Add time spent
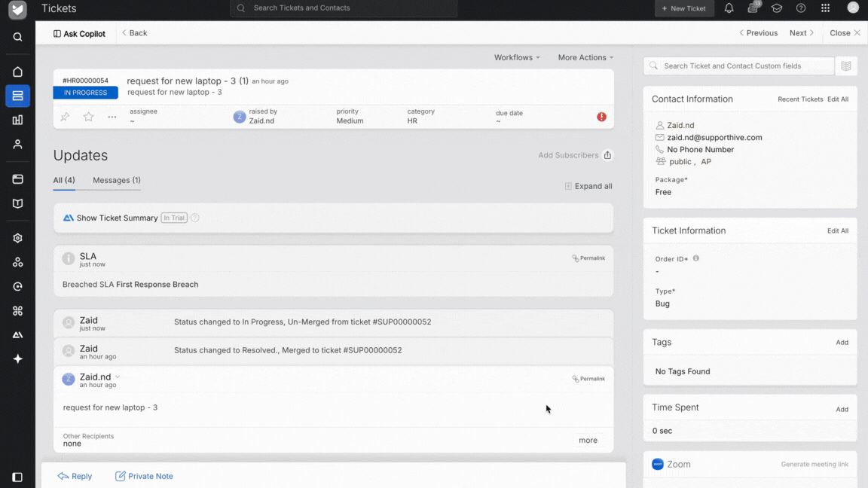 coord(842,410)
